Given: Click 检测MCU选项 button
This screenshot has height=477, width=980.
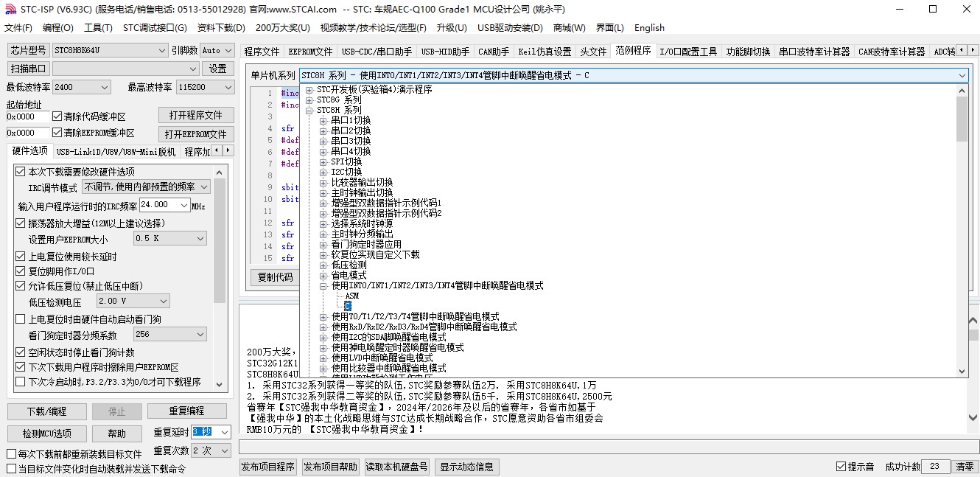Looking at the screenshot, I should [x=47, y=434].
